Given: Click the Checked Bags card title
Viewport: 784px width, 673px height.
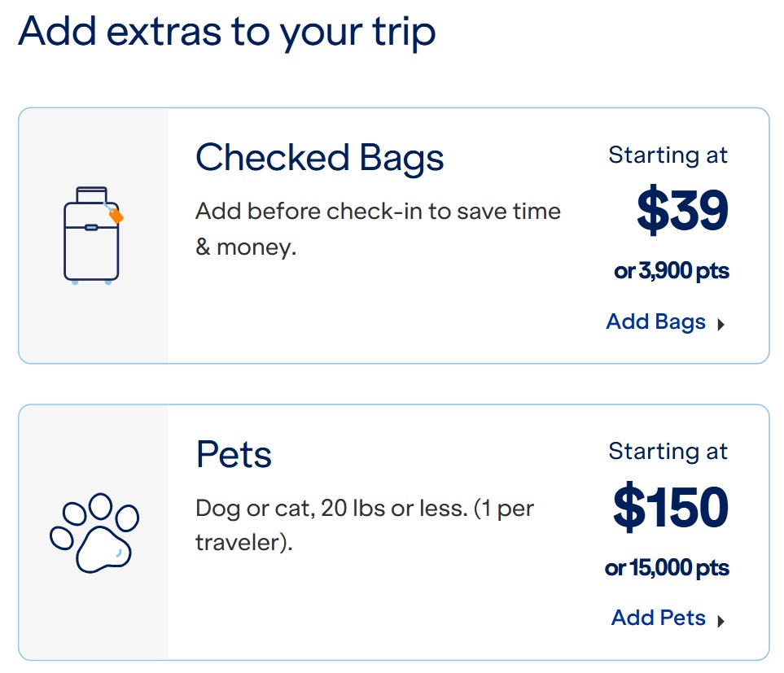Looking at the screenshot, I should (x=319, y=157).
